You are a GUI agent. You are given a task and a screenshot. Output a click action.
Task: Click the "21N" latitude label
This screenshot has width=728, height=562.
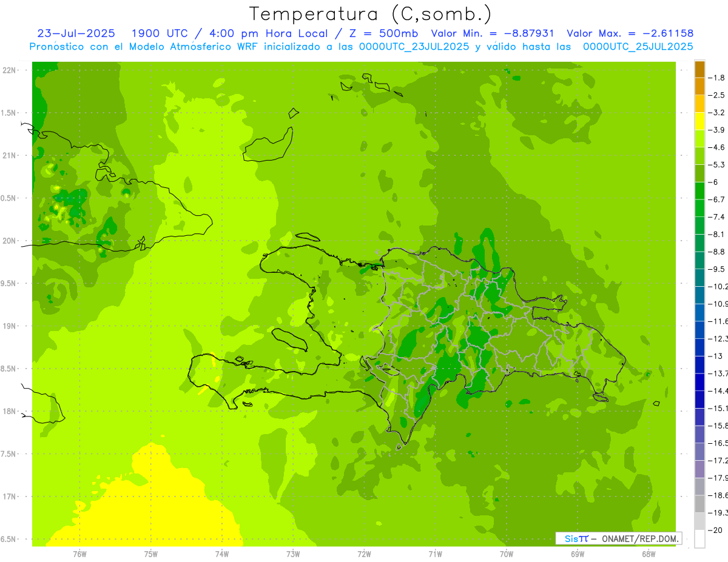point(9,156)
